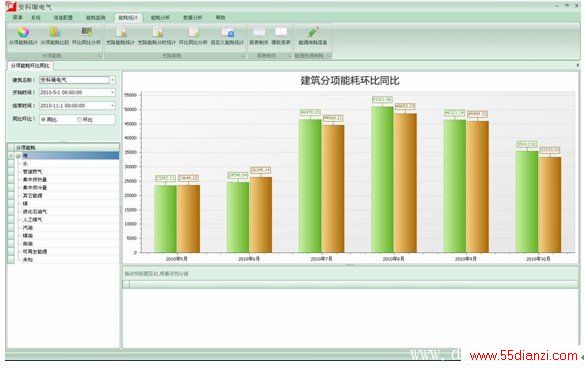Screen dimensions: 584x368
Task: Select the 同比 radio button
Action: pyautogui.click(x=44, y=120)
